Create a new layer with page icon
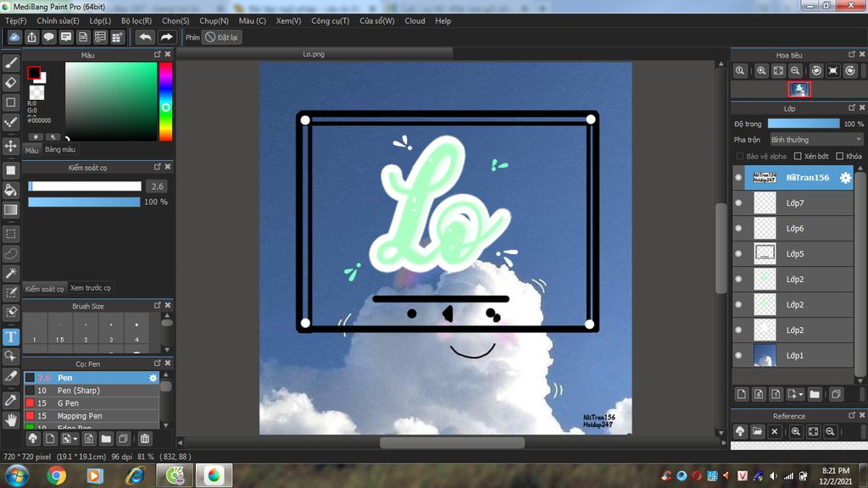868x488 pixels. pos(741,394)
